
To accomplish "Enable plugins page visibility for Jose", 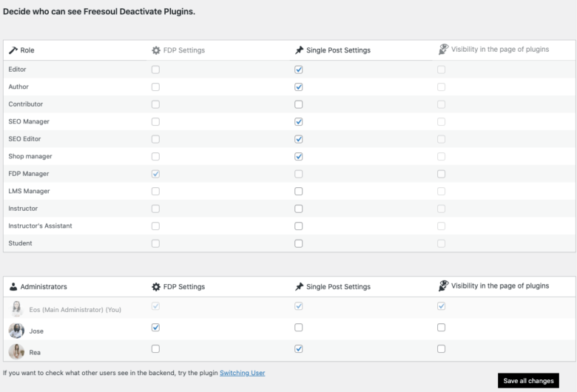I will [x=441, y=328].
